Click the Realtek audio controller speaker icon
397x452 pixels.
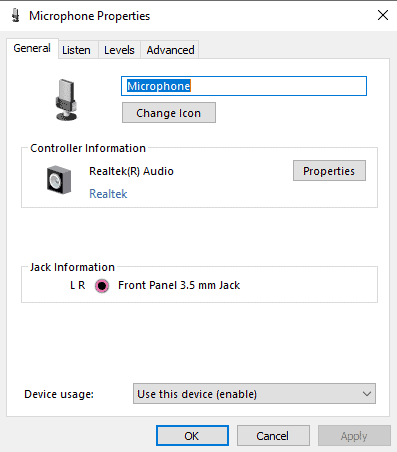59,180
